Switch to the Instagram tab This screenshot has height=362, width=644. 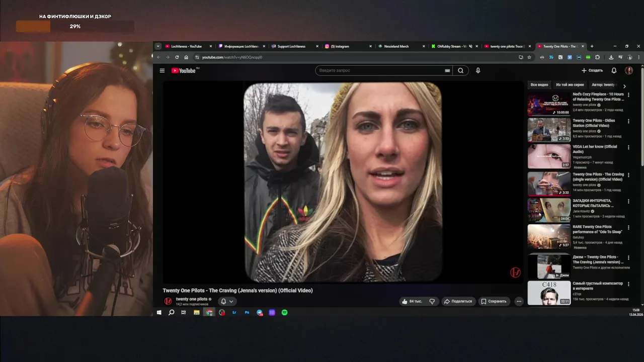[x=349, y=46]
